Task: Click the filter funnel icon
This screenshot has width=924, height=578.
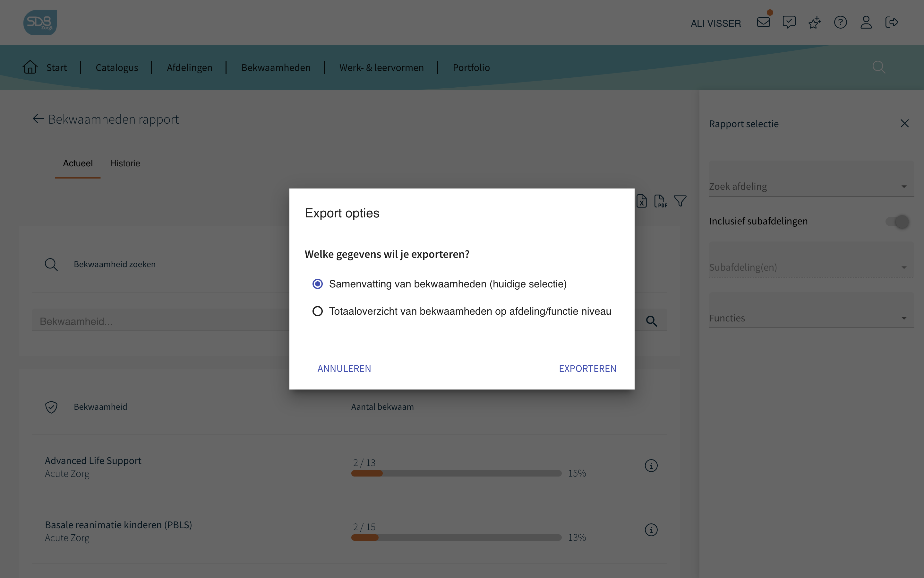Action: tap(680, 201)
